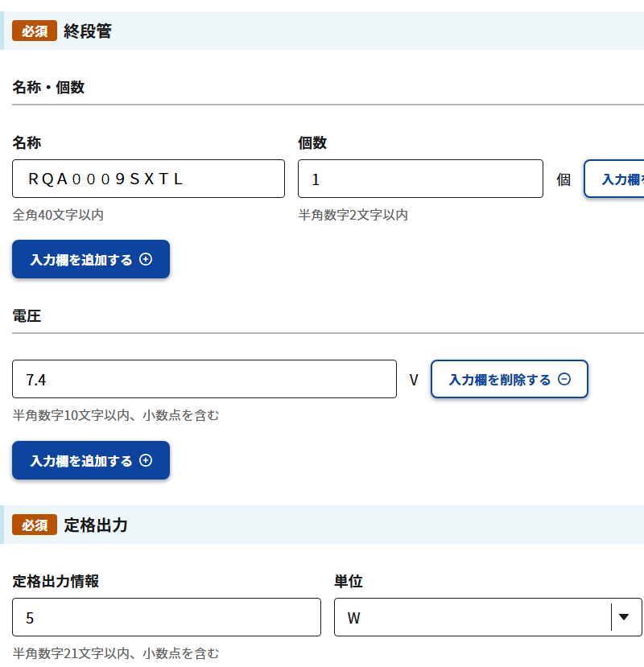Click the 定格出力 section heading

click(x=95, y=525)
